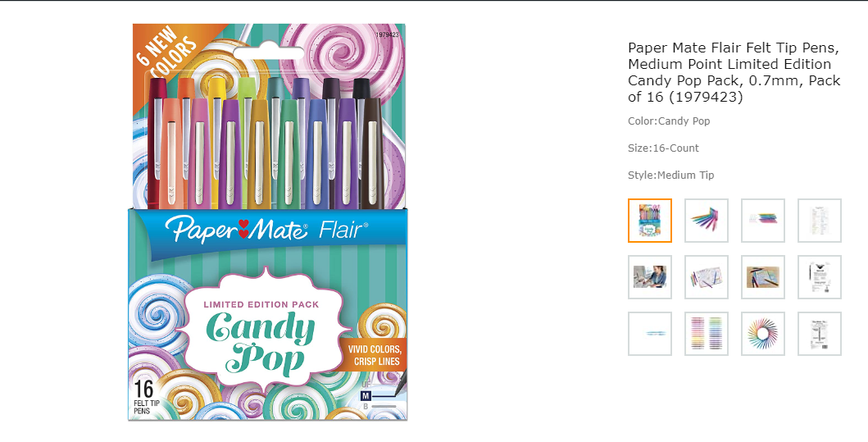Open the color list sheet thumbnail
Image resolution: width=868 pixels, height=442 pixels.
tap(820, 221)
